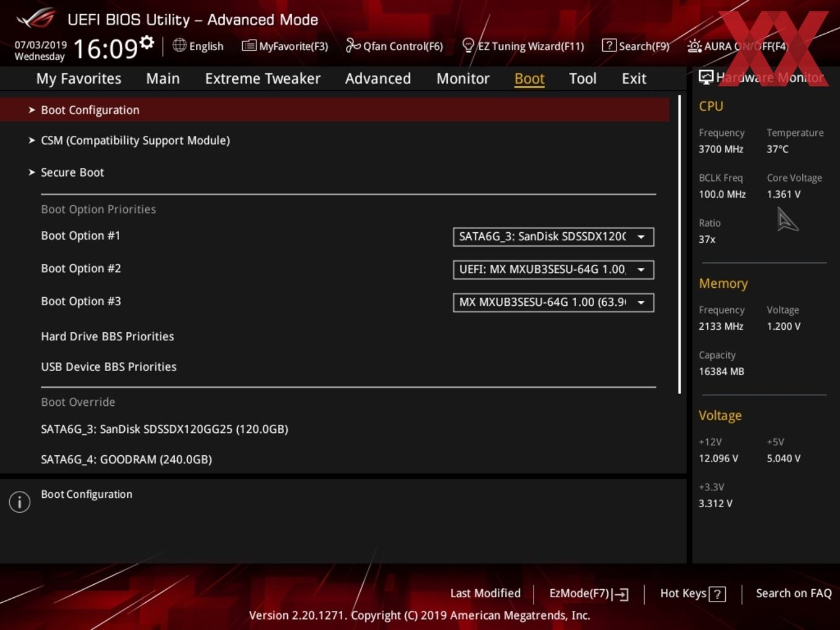Click the EZ Tuning Wizard lightbulb icon
This screenshot has width=840, height=630.
point(468,45)
